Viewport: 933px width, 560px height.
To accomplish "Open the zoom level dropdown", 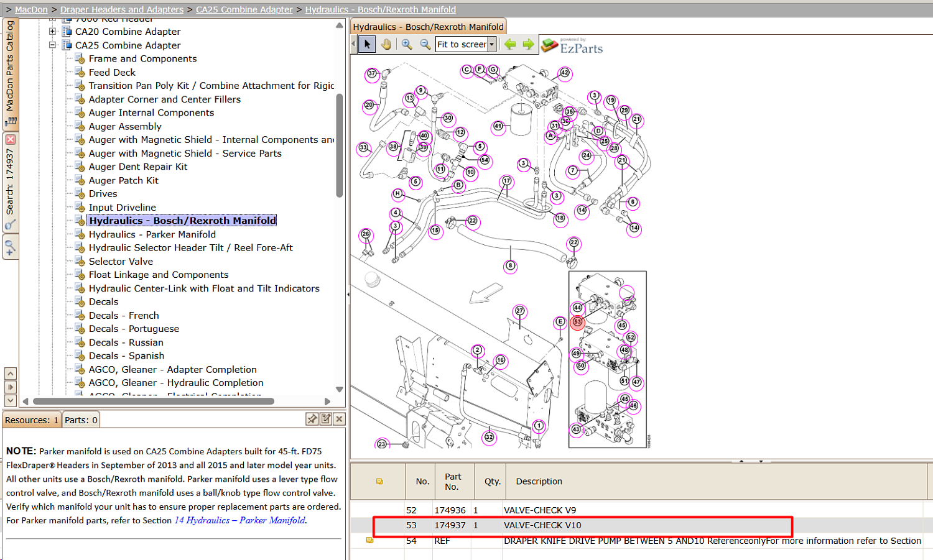I will point(492,44).
